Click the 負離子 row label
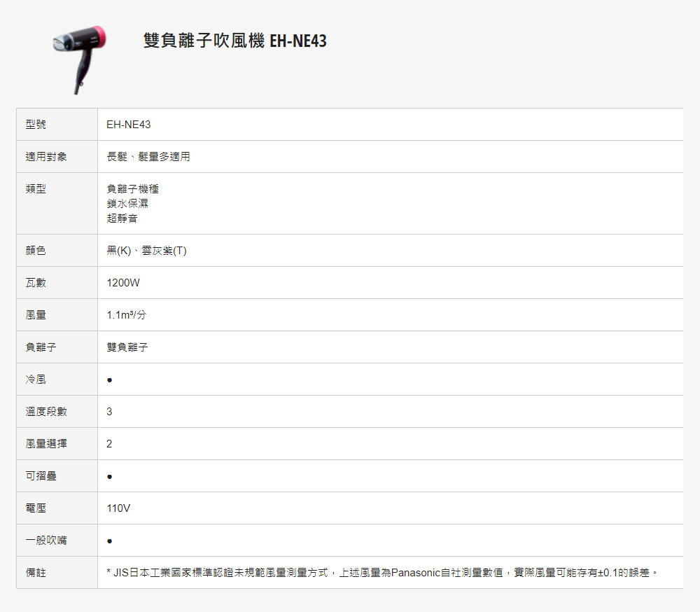700x612 pixels. [x=41, y=347]
